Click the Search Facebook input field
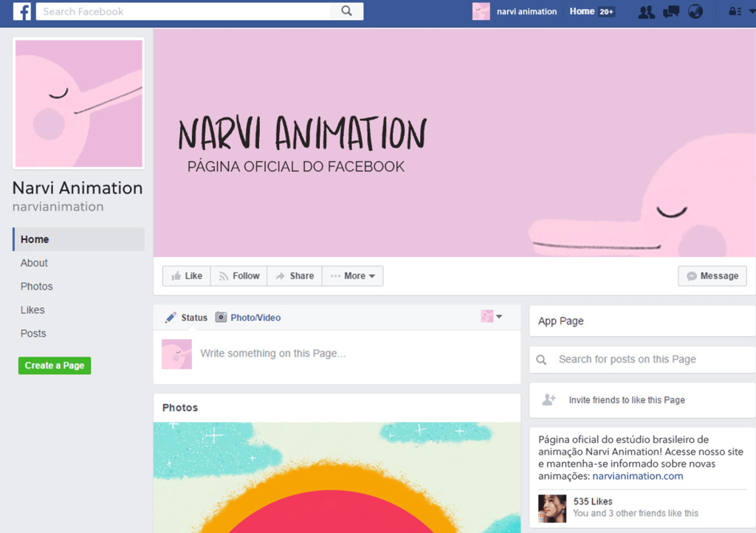This screenshot has height=533, width=756. point(183,12)
